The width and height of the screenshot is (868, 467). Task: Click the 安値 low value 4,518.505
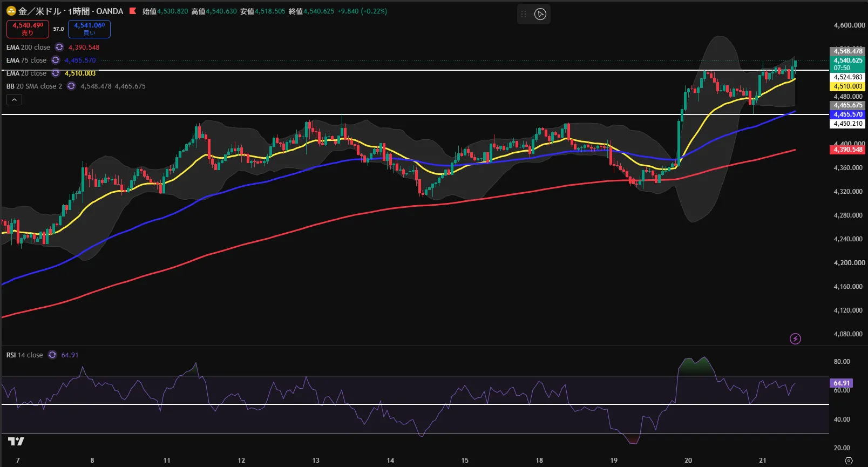click(x=270, y=11)
